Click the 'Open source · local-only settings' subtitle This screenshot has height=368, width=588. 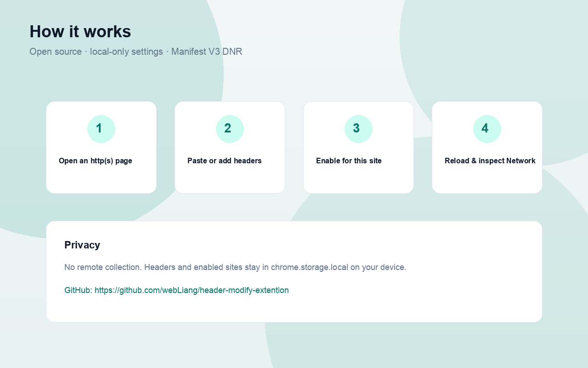[x=136, y=52]
